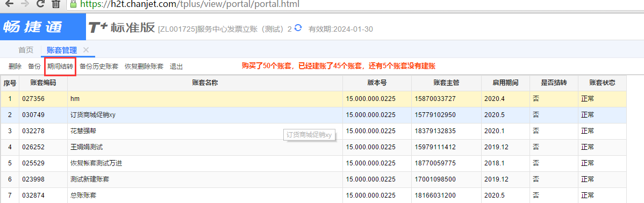Click the 删除 toolbar button
The height and width of the screenshot is (203, 644).
tap(15, 66)
